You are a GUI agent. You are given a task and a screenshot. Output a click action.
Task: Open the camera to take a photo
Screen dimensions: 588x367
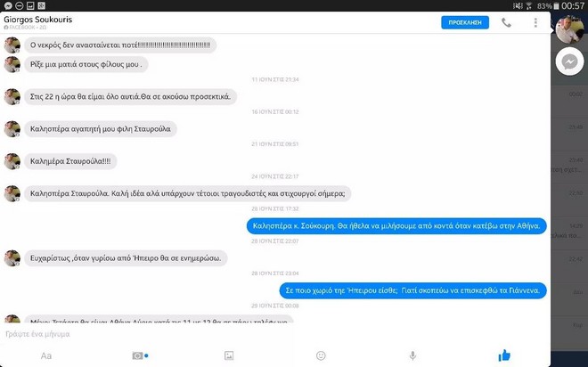[137, 355]
